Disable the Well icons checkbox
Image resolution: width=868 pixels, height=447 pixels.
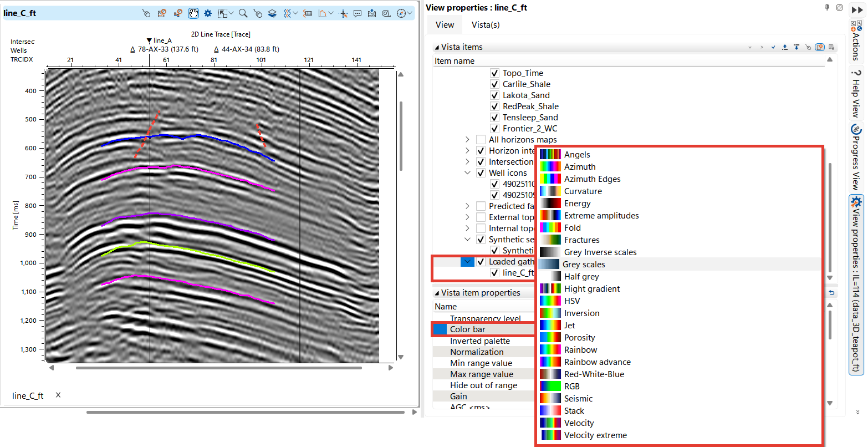pos(481,172)
